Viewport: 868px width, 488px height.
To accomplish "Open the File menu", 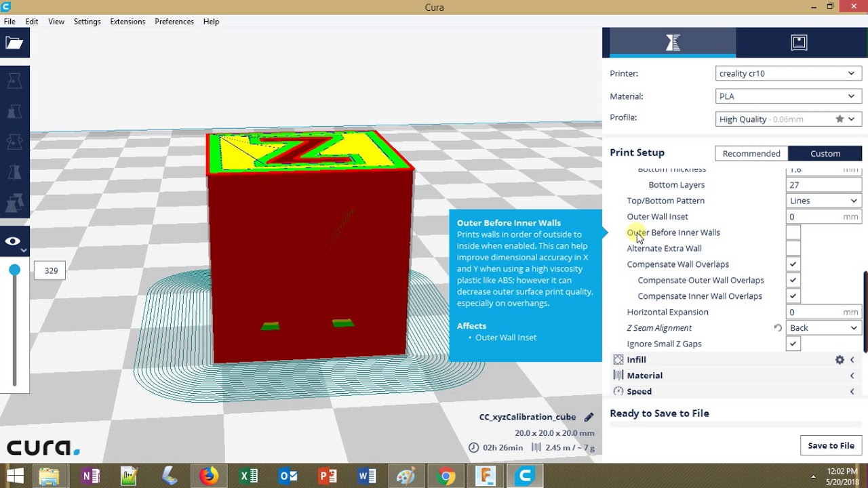I will click(x=9, y=22).
